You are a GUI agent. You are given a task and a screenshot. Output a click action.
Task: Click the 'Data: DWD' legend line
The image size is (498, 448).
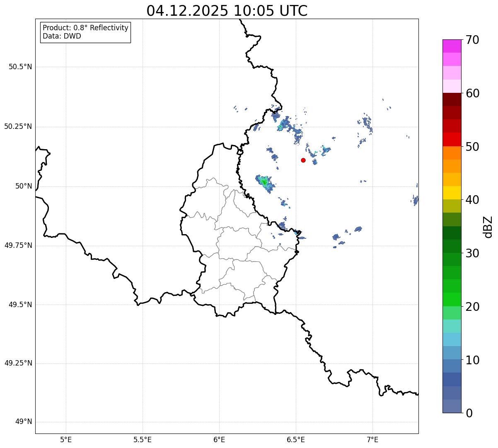tap(62, 36)
